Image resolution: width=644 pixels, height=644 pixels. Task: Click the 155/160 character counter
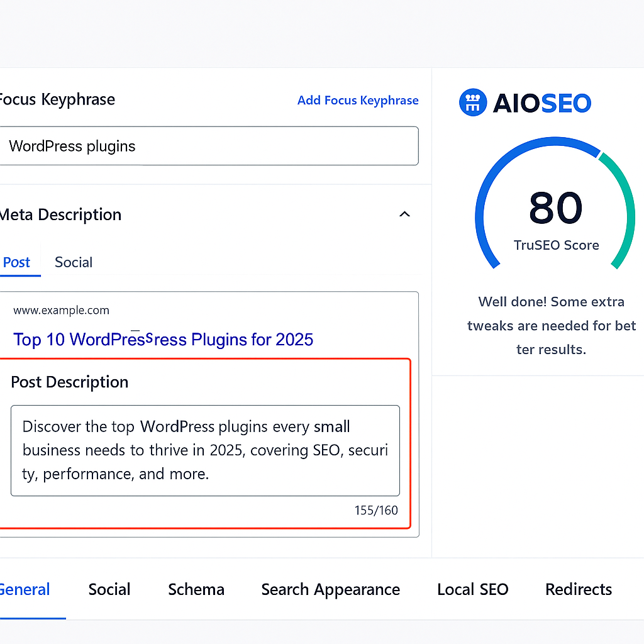(376, 510)
